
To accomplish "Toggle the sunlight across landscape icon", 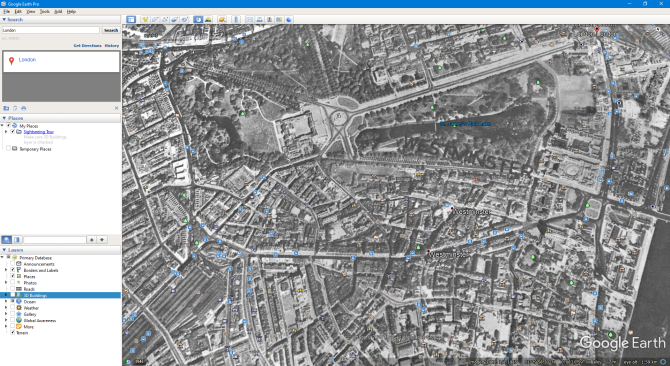I will pyautogui.click(x=208, y=19).
